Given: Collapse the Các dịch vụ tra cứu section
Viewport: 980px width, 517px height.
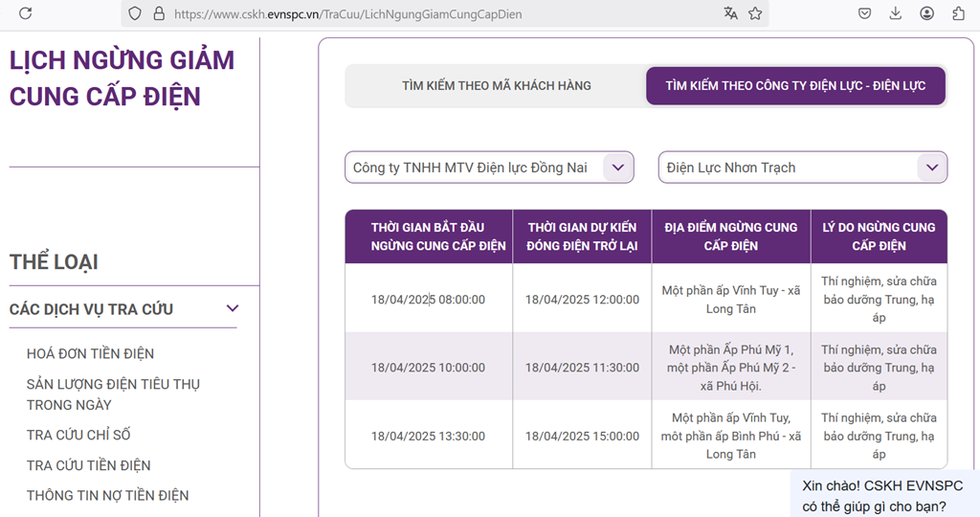Looking at the screenshot, I should pyautogui.click(x=232, y=308).
